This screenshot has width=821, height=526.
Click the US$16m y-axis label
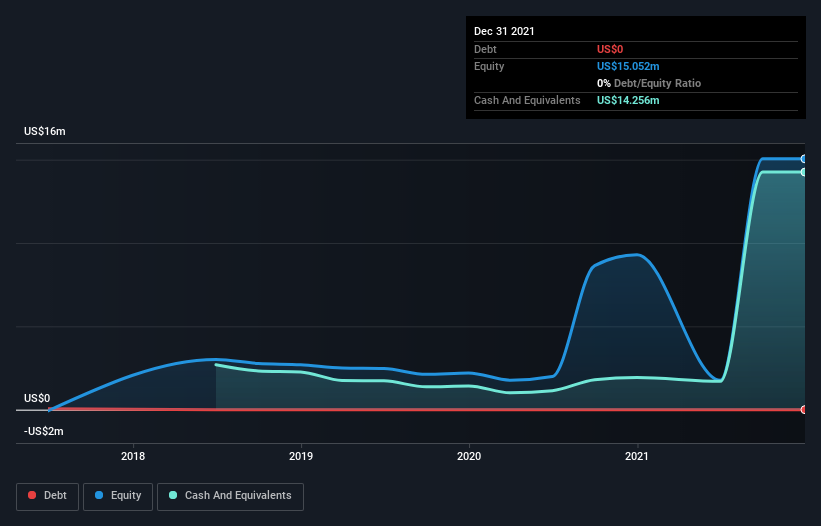45,131
